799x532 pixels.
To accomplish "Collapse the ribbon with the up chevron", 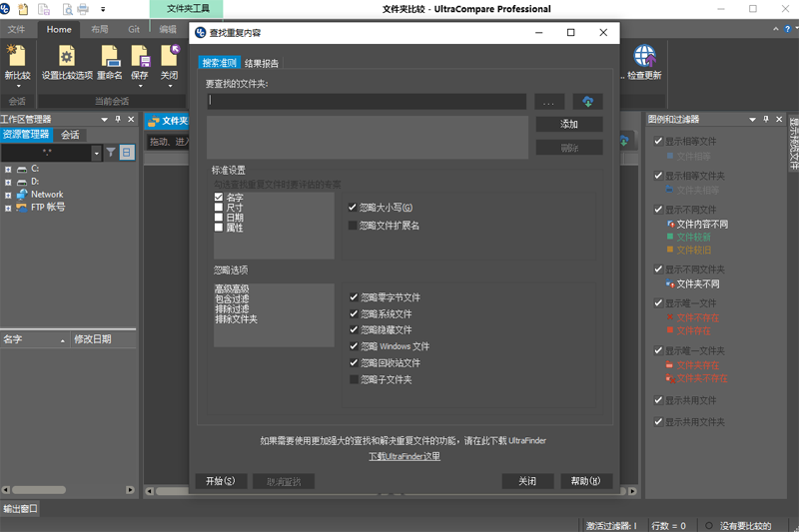I will tap(776, 29).
